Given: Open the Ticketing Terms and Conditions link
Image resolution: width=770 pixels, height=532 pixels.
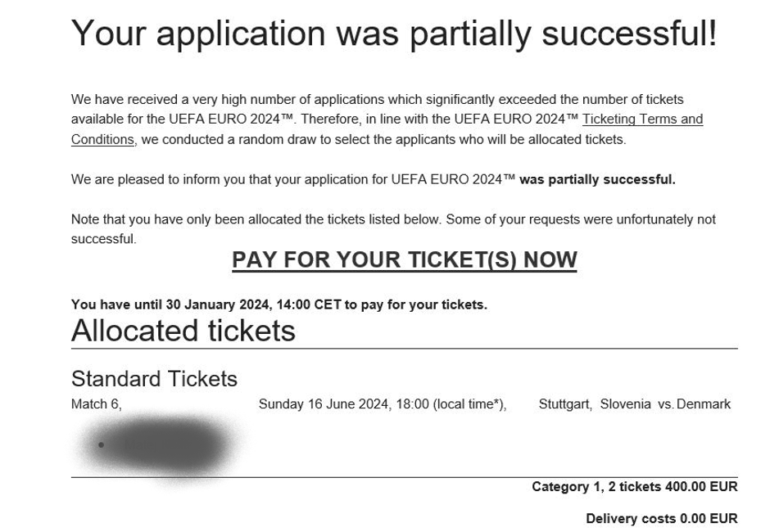Looking at the screenshot, I should [x=642, y=119].
